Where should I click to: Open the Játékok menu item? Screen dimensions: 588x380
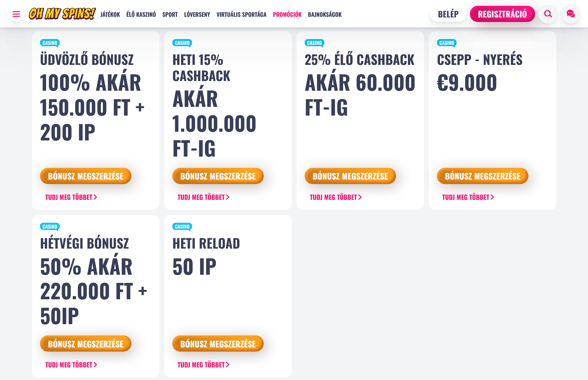[x=110, y=15]
